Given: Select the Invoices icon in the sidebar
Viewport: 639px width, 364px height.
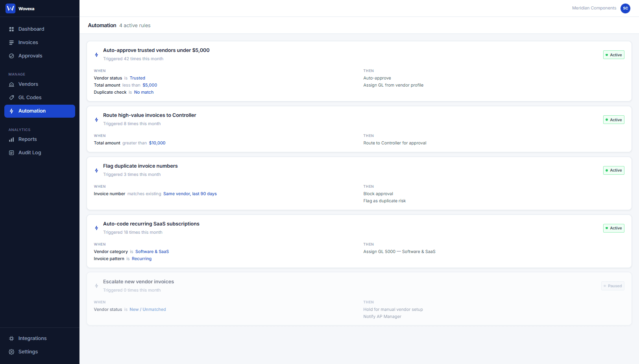Looking at the screenshot, I should [x=11, y=42].
